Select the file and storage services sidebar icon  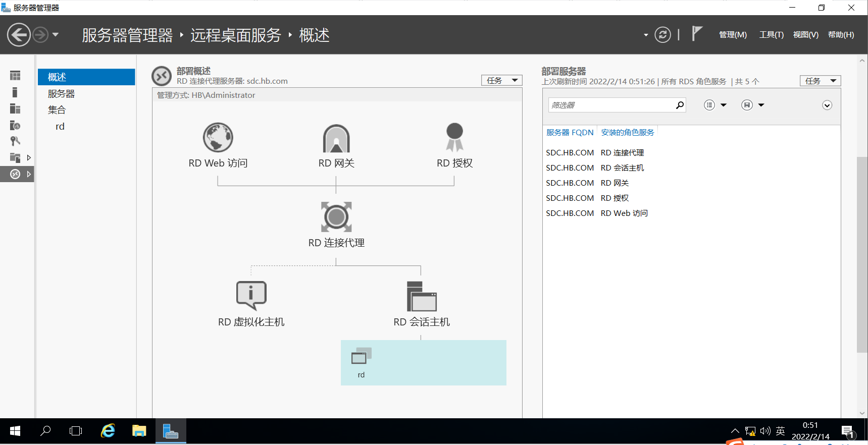(x=15, y=157)
